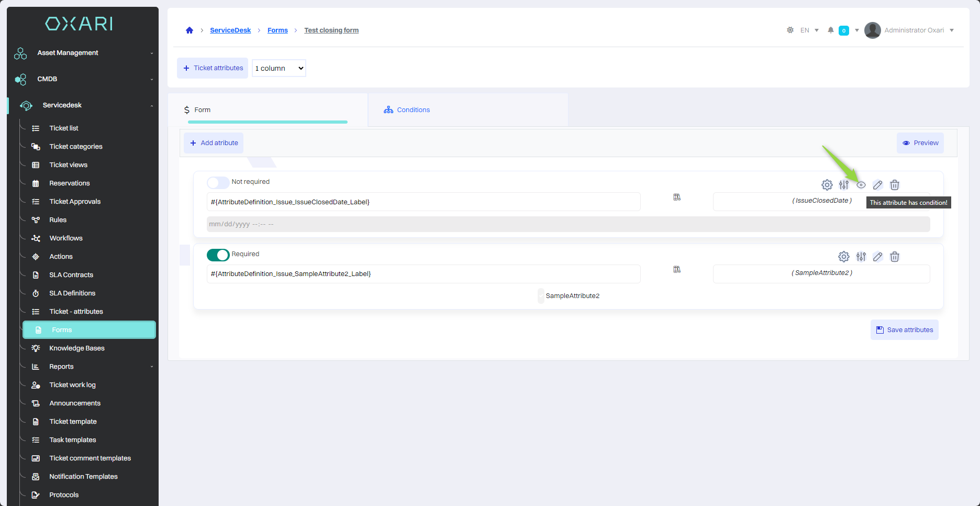Toggle the Not required switch on

click(x=218, y=182)
